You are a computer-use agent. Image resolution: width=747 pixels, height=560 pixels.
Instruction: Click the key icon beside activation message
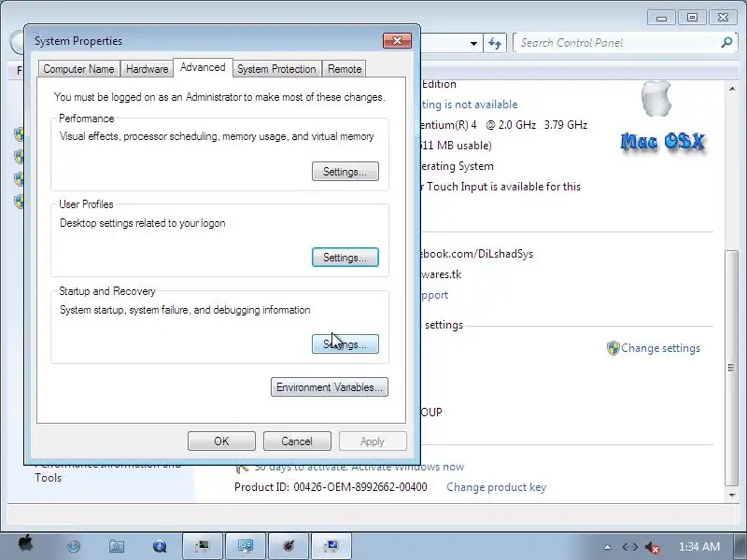point(242,468)
